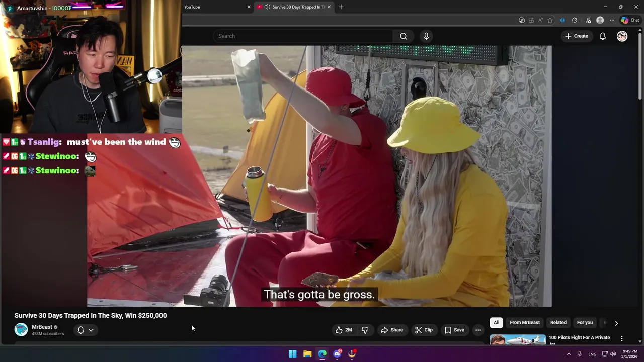Click the Clip button
The height and width of the screenshot is (362, 644).
(x=424, y=330)
